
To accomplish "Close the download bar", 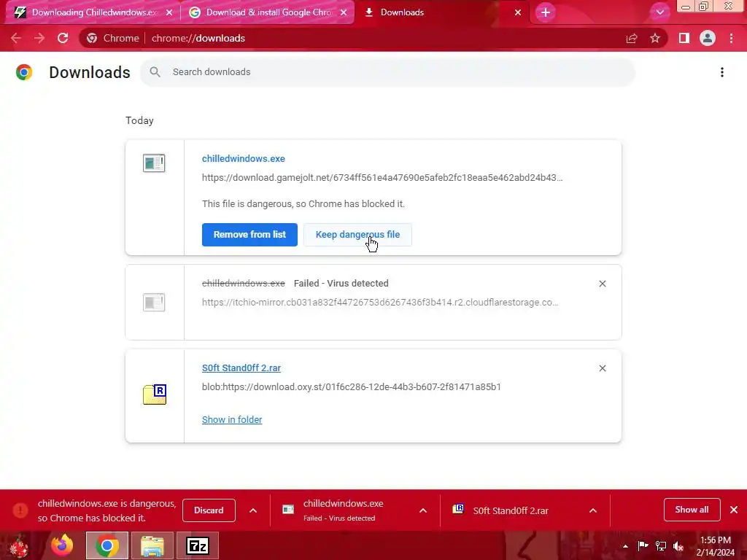I will click(x=734, y=510).
